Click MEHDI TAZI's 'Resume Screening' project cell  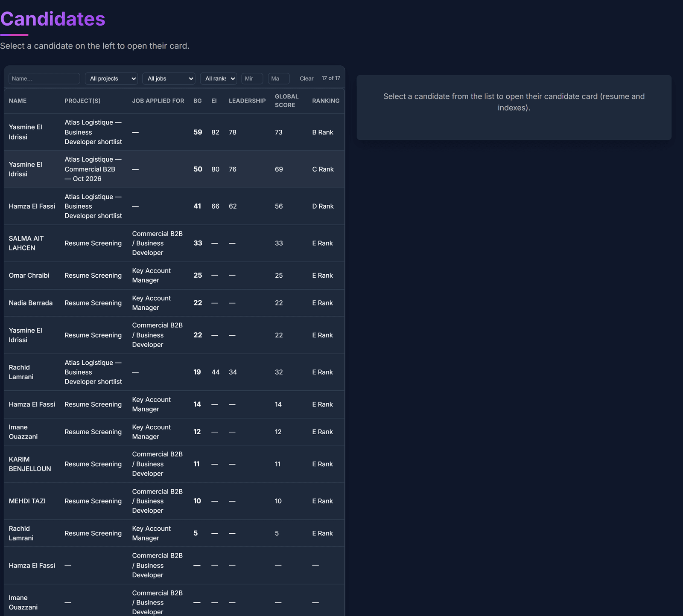pos(93,501)
